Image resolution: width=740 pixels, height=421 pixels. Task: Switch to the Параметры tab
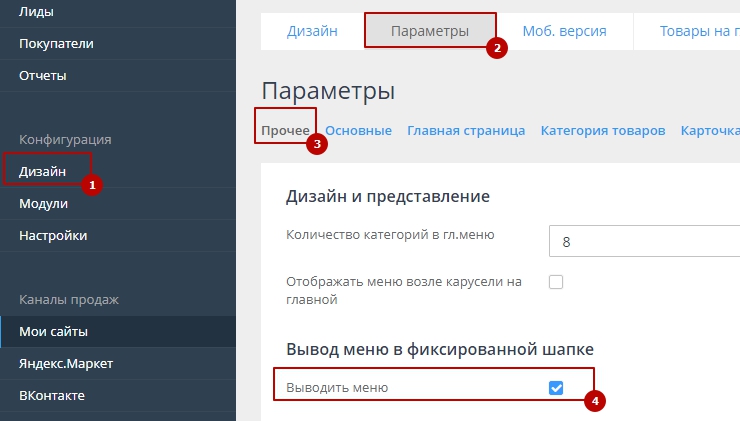pos(430,31)
